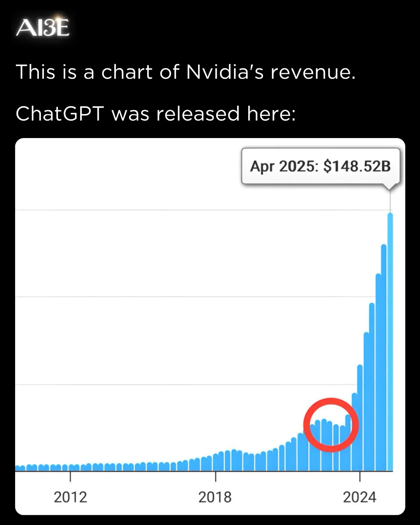Click the word "ChatGPT" in the caption

[60, 114]
